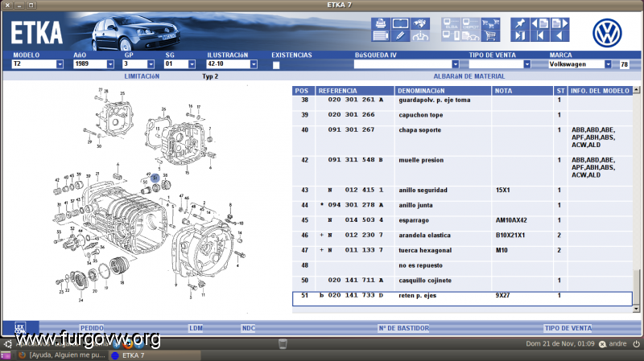This screenshot has width=644, height=361.
Task: Click the single back arrow icon
Action: 559,35
